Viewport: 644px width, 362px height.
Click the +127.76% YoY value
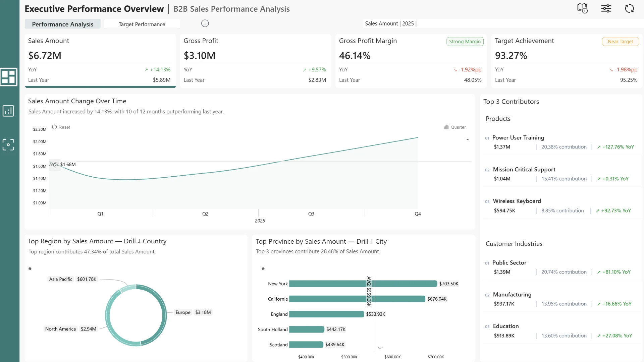point(615,147)
